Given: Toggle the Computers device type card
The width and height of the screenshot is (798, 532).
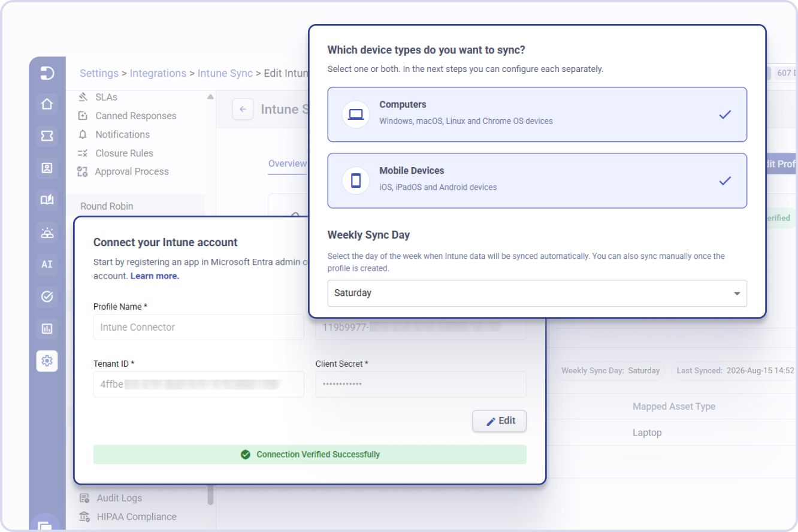Looking at the screenshot, I should click(x=537, y=114).
